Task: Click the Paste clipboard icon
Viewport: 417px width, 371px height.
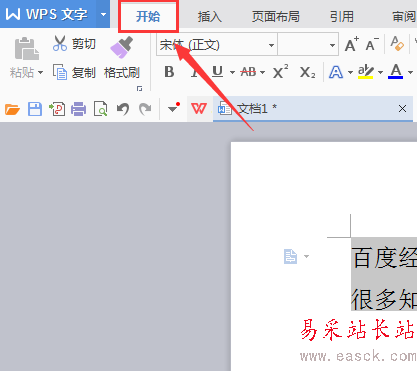Action: point(26,49)
